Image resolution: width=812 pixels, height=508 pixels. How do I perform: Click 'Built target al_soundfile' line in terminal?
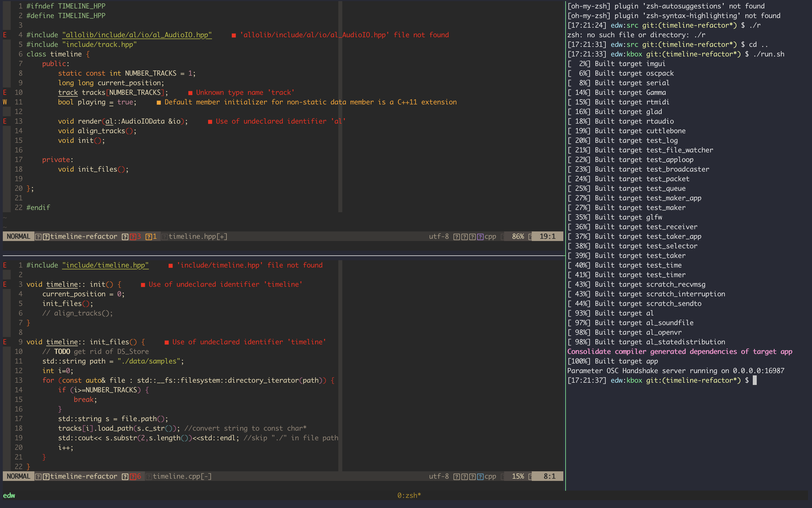[x=630, y=323]
